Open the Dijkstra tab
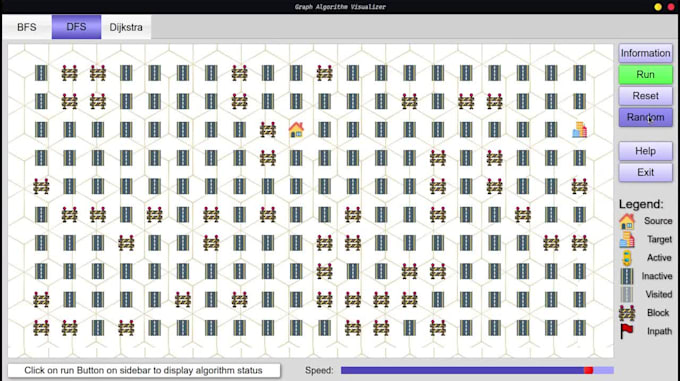The image size is (680, 381). pyautogui.click(x=126, y=27)
